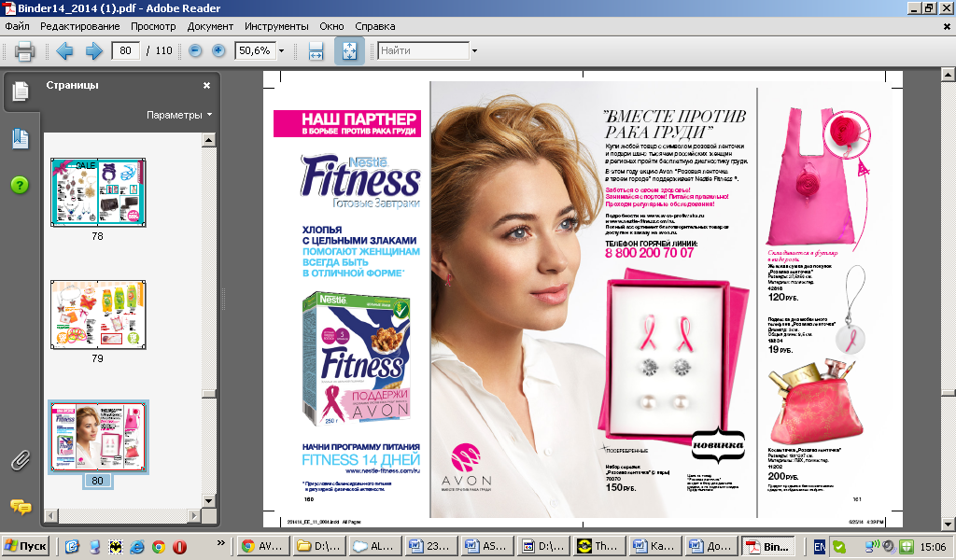Open Opera quick launch icon
The height and width of the screenshot is (560, 956).
click(x=180, y=547)
